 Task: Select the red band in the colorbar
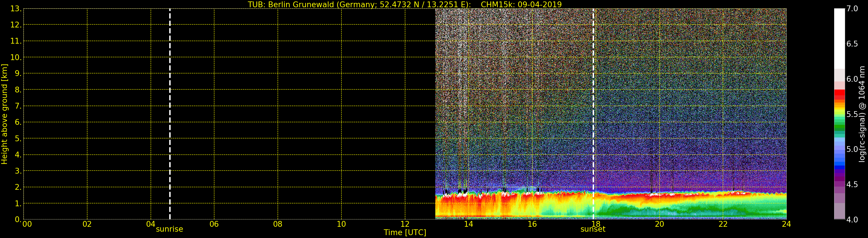[x=839, y=93]
